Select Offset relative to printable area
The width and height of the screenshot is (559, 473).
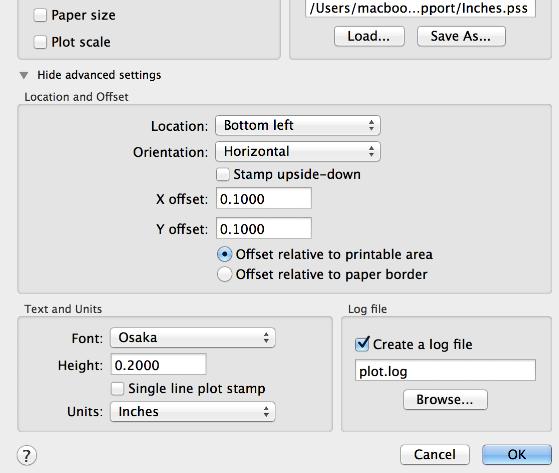(x=225, y=255)
